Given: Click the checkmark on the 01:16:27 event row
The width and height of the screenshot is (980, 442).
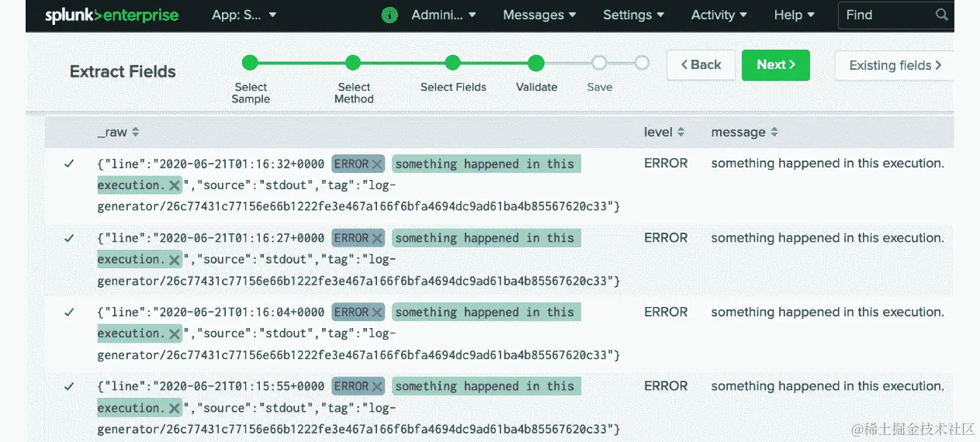Looking at the screenshot, I should click(69, 238).
